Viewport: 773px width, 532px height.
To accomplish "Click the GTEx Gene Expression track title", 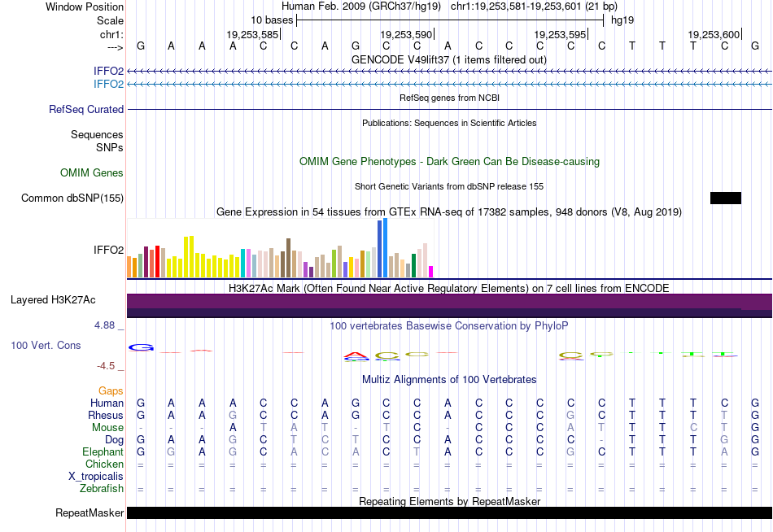I will coord(449,212).
